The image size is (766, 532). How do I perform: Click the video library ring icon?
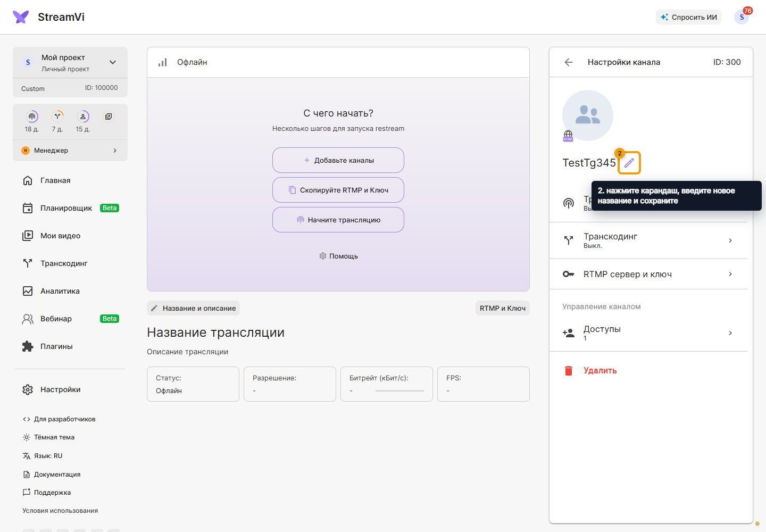[109, 117]
